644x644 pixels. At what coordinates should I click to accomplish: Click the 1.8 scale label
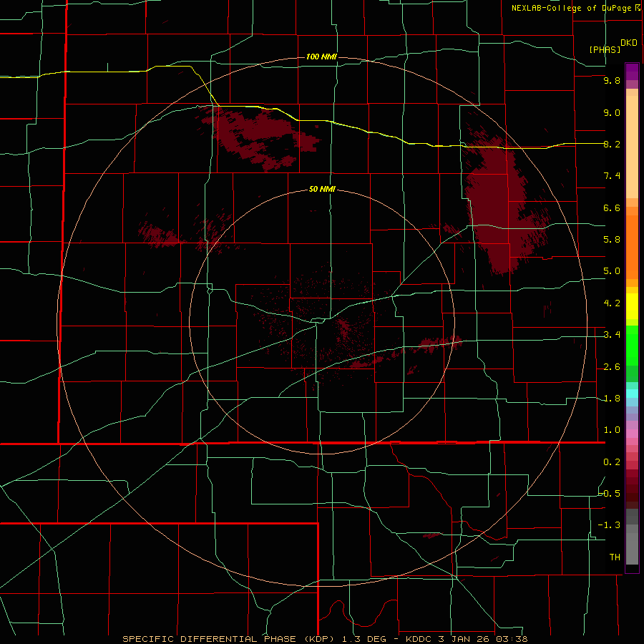click(612, 399)
